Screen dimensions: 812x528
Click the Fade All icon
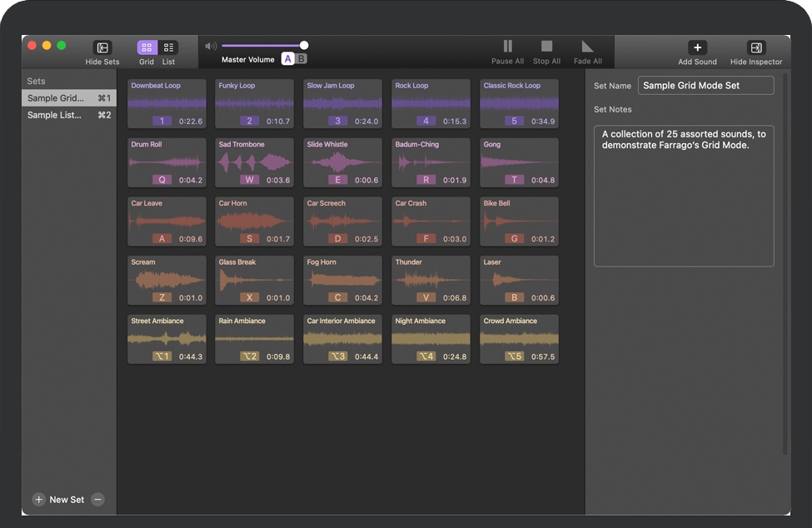(588, 47)
